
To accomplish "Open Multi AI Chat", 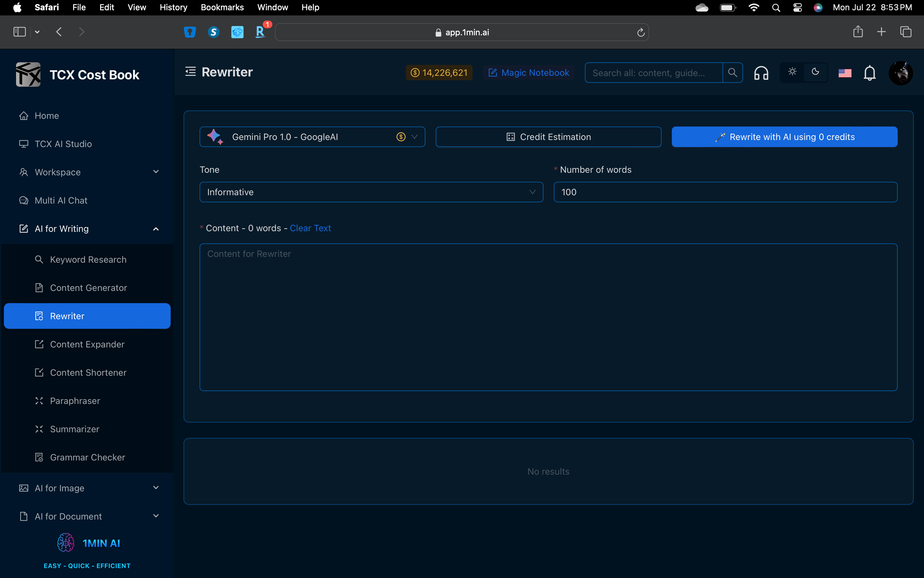I will [87, 200].
